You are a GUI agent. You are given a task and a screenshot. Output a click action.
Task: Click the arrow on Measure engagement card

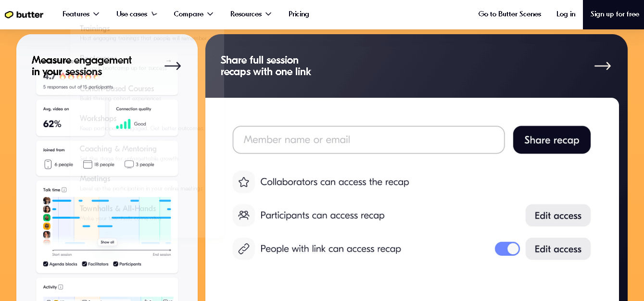[x=173, y=65]
